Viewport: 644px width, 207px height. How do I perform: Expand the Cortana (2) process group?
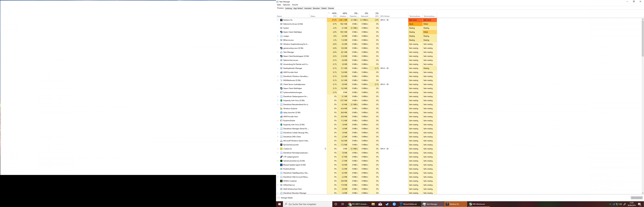coord(278,149)
